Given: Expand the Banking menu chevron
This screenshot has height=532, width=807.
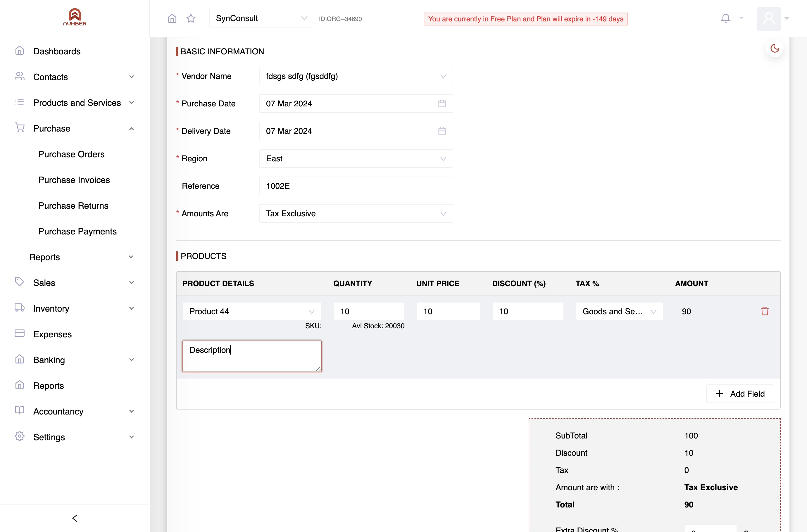Looking at the screenshot, I should (x=131, y=360).
